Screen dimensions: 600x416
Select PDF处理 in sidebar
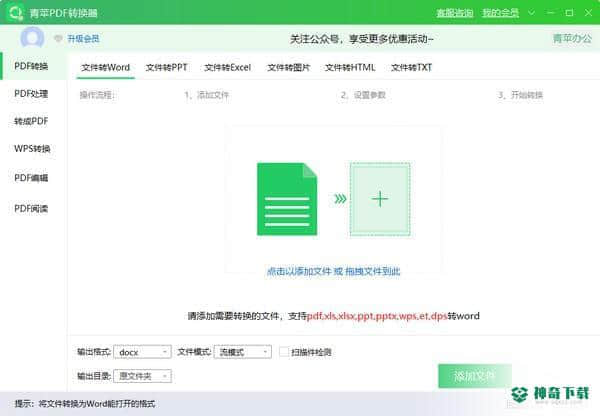[x=33, y=94]
